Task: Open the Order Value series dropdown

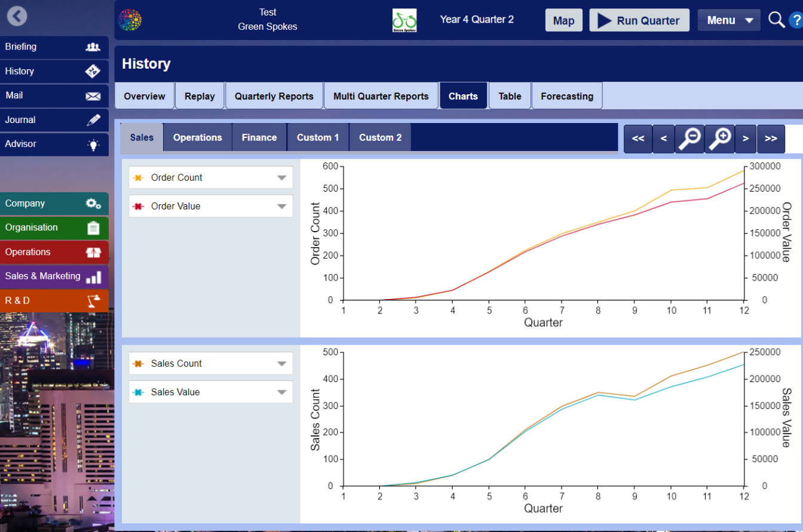Action: (281, 206)
